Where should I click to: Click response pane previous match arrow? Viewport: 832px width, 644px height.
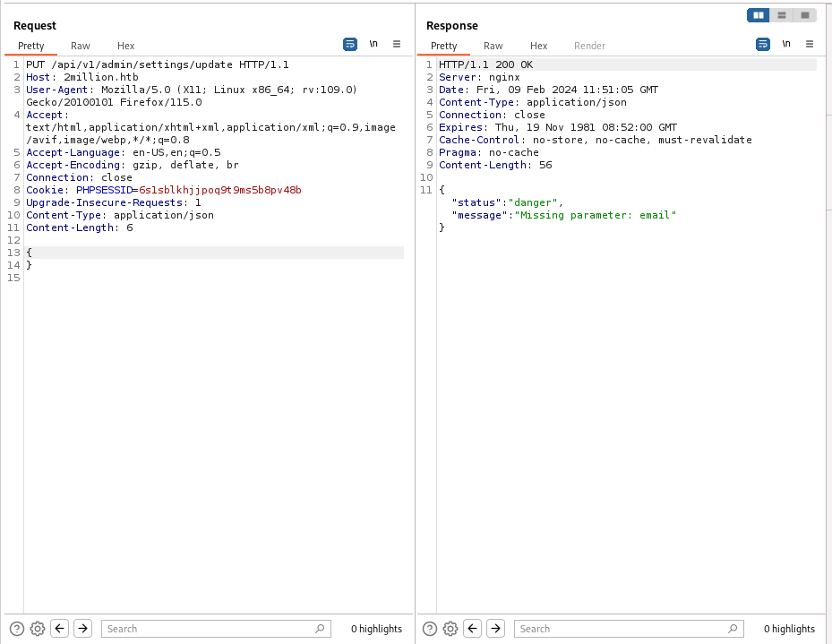(x=473, y=629)
